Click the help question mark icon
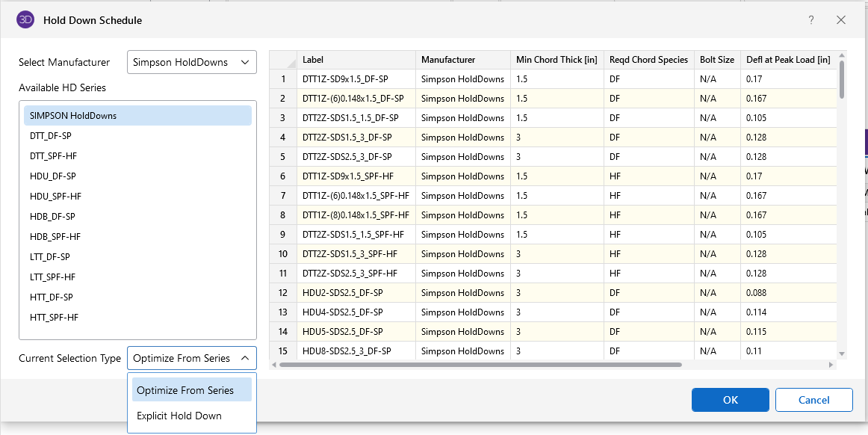Screen dimensions: 868x435 (811, 20)
